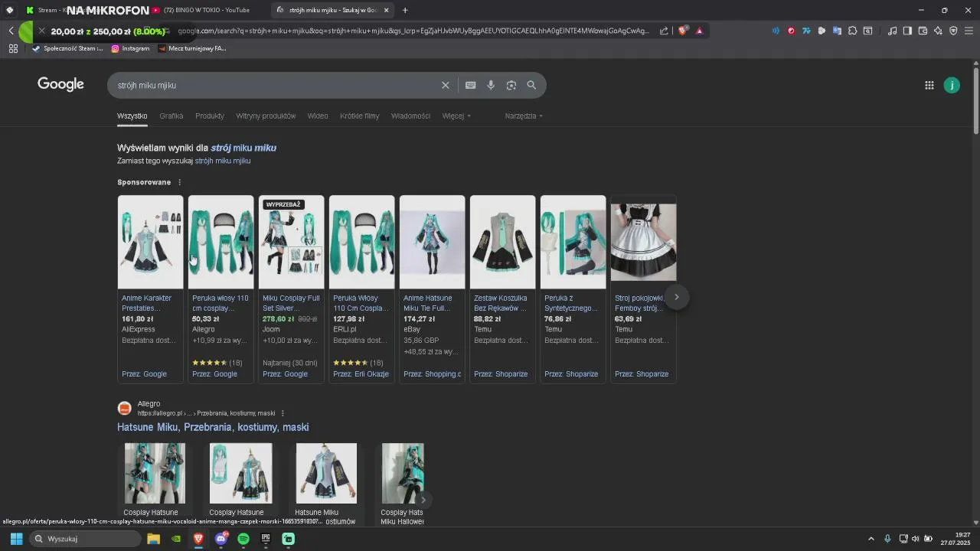Open the maid dress Temu product thumbnail
The height and width of the screenshot is (551, 980).
click(x=643, y=242)
